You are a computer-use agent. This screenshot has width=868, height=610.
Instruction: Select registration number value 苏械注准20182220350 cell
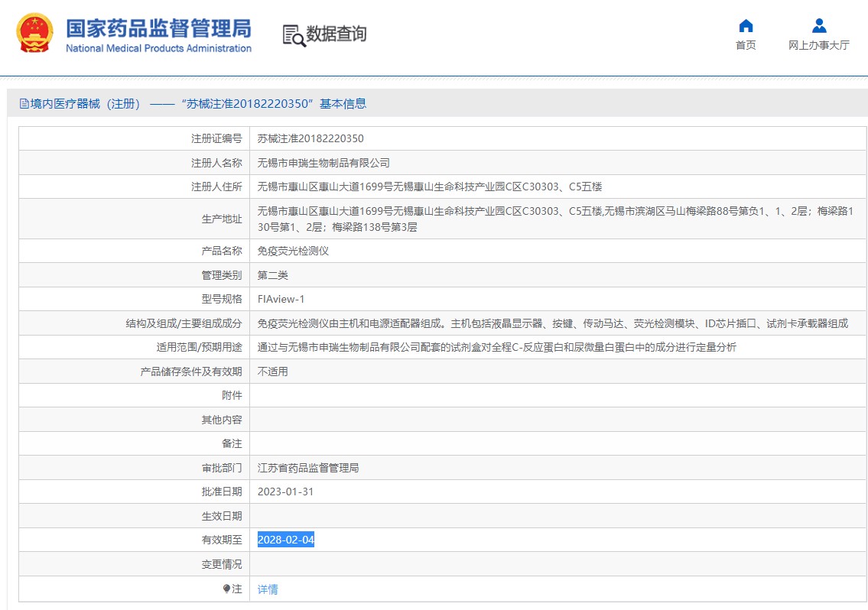(x=310, y=138)
